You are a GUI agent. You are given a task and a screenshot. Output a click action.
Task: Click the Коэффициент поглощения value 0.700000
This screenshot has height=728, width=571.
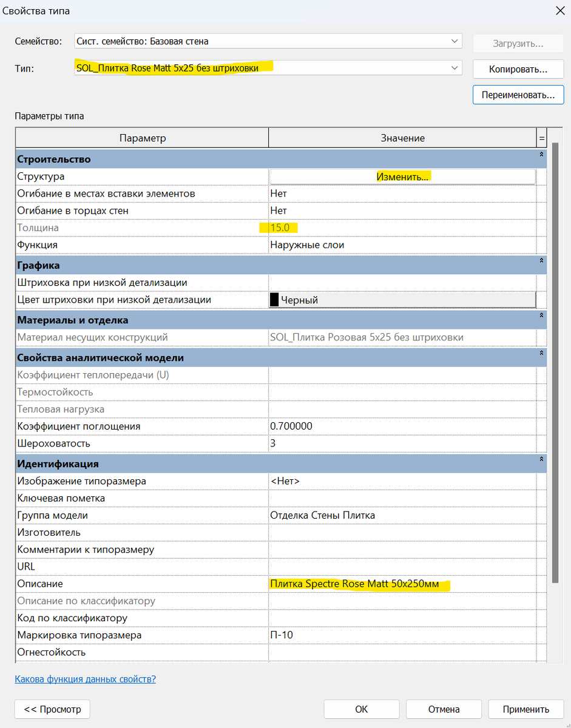coord(402,426)
